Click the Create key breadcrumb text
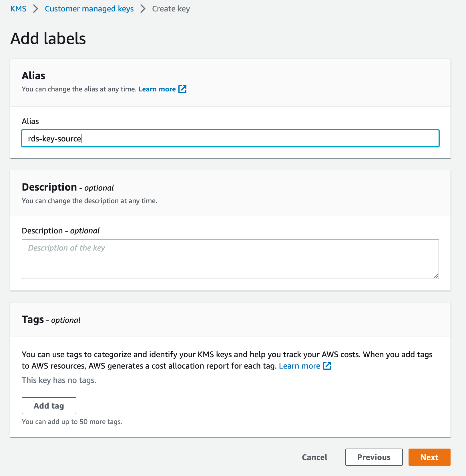Image resolution: width=466 pixels, height=476 pixels. (x=171, y=9)
